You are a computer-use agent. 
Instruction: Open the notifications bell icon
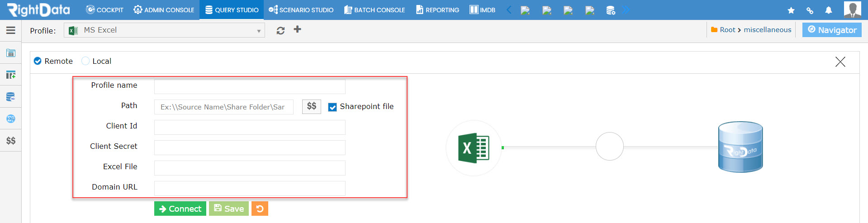[829, 10]
